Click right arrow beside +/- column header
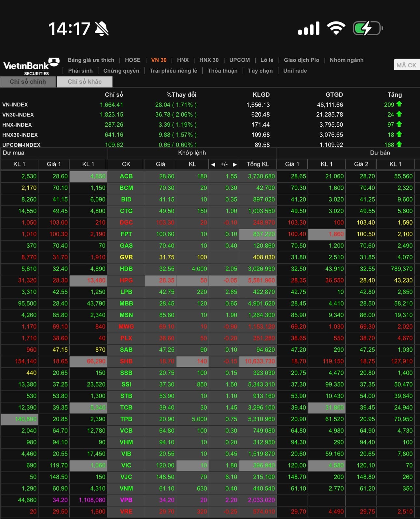This screenshot has height=519, width=420. 234,164
